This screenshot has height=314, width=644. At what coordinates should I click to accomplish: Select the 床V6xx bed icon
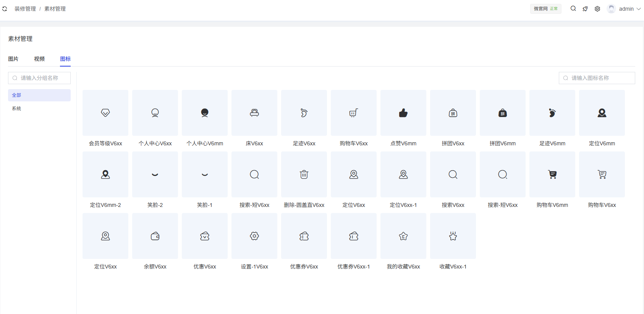click(x=254, y=113)
